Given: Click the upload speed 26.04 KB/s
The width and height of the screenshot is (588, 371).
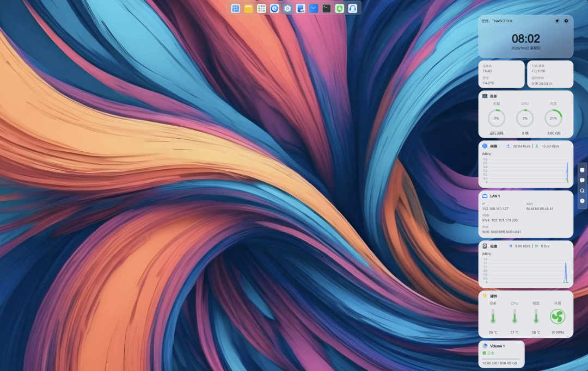Looking at the screenshot, I should tap(522, 146).
